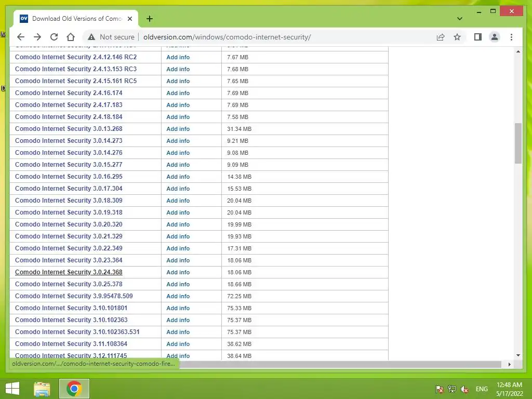Open Comodo Internet Security 3.0.17.304 link
532x399 pixels.
(69, 188)
